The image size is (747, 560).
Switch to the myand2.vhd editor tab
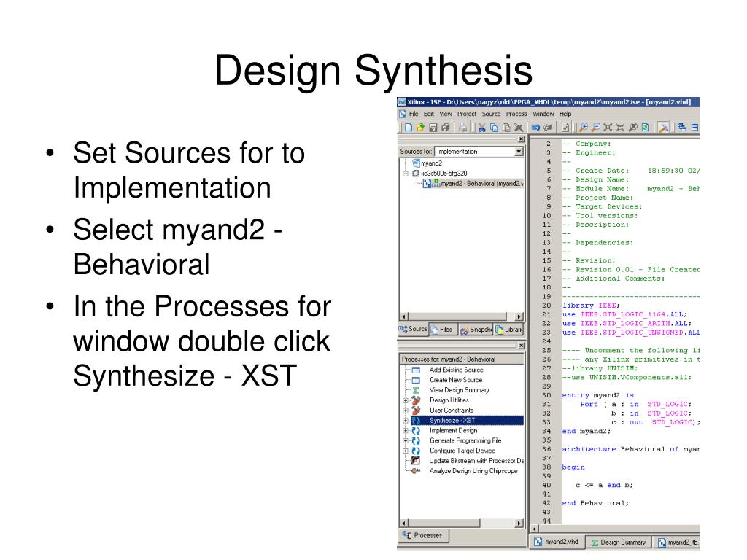557,542
